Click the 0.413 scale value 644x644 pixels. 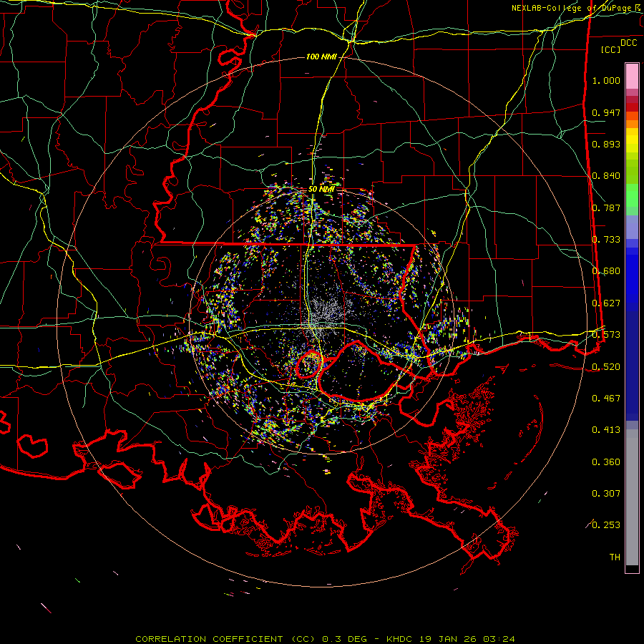606,430
